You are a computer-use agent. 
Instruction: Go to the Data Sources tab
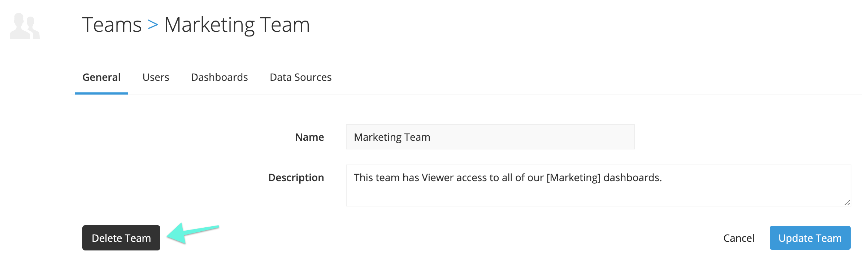click(301, 77)
